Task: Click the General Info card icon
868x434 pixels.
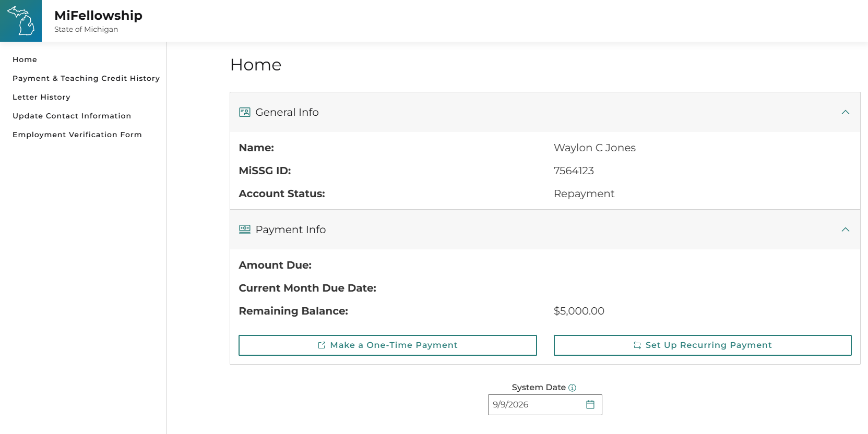Action: click(244, 112)
